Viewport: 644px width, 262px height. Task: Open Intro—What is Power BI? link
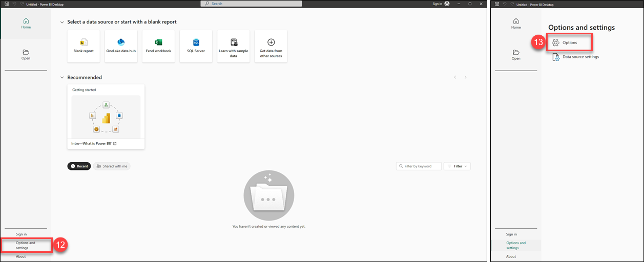tap(94, 143)
